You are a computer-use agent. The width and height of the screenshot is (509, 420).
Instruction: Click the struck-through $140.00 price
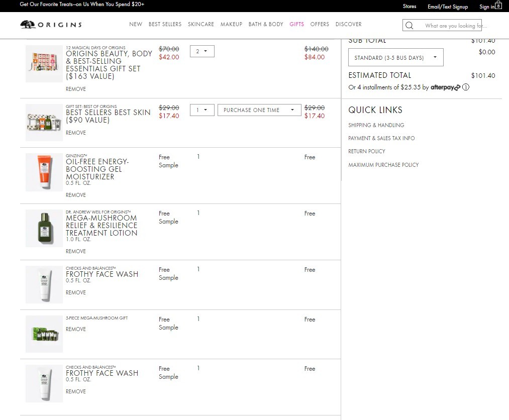point(316,49)
